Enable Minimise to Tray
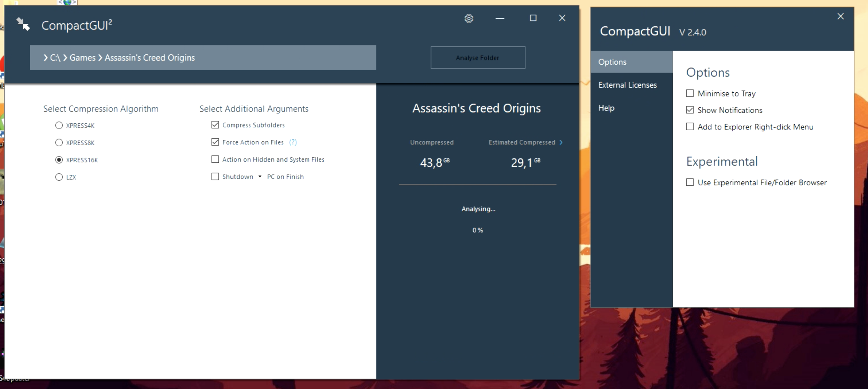868x389 pixels. pyautogui.click(x=690, y=93)
